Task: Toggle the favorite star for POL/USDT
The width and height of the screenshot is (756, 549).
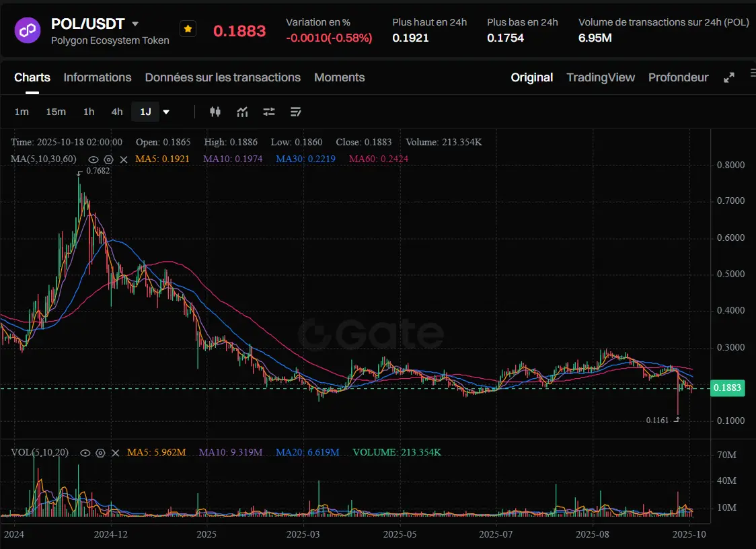Action: [x=188, y=29]
